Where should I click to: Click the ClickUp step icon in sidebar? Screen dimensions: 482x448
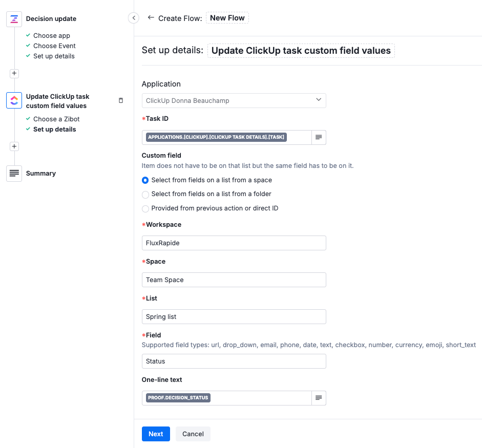click(x=14, y=100)
